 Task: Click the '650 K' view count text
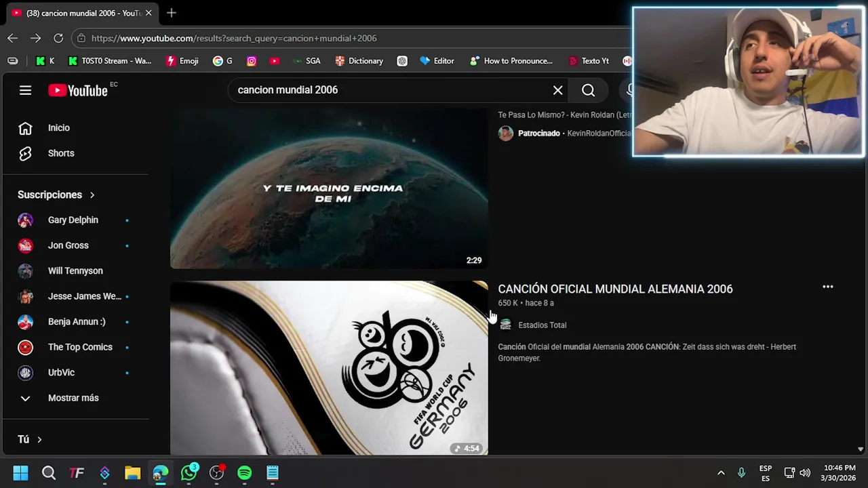(508, 303)
